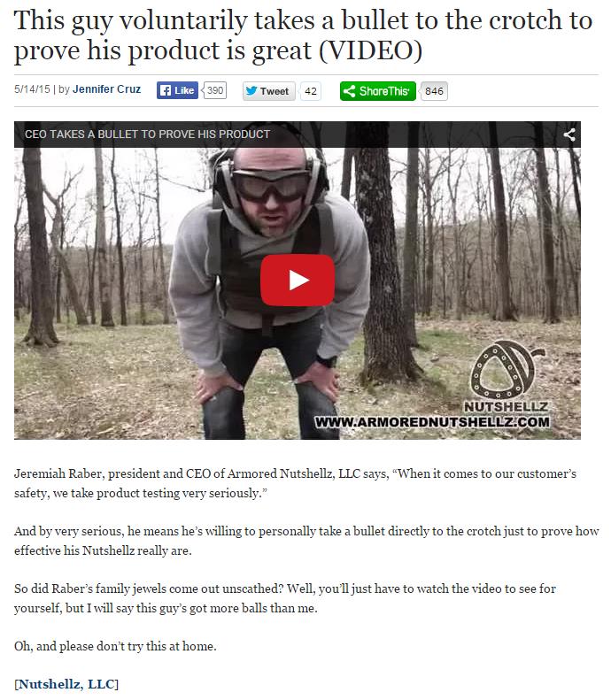
Task: Open the tweet count 42 bubble
Action: [311, 91]
